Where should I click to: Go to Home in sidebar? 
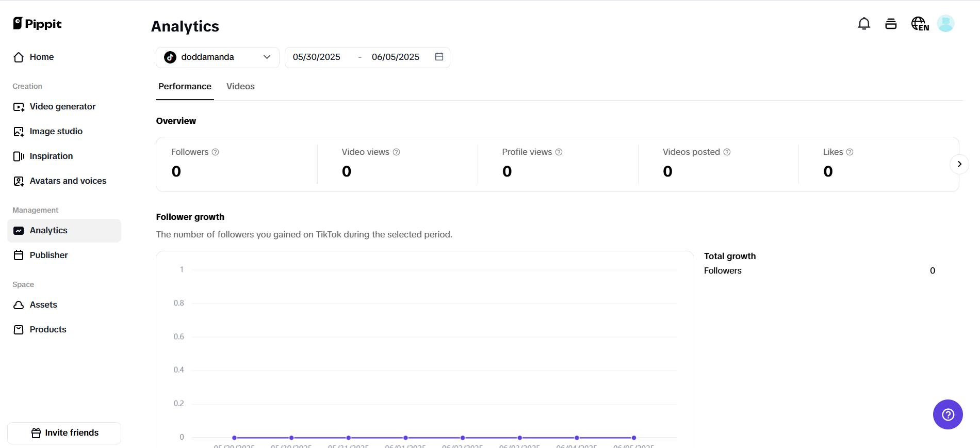coord(64,57)
